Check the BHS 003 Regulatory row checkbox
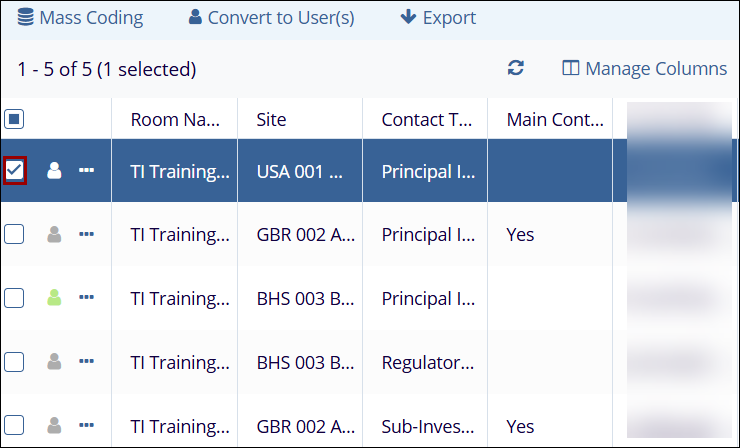 (x=15, y=363)
